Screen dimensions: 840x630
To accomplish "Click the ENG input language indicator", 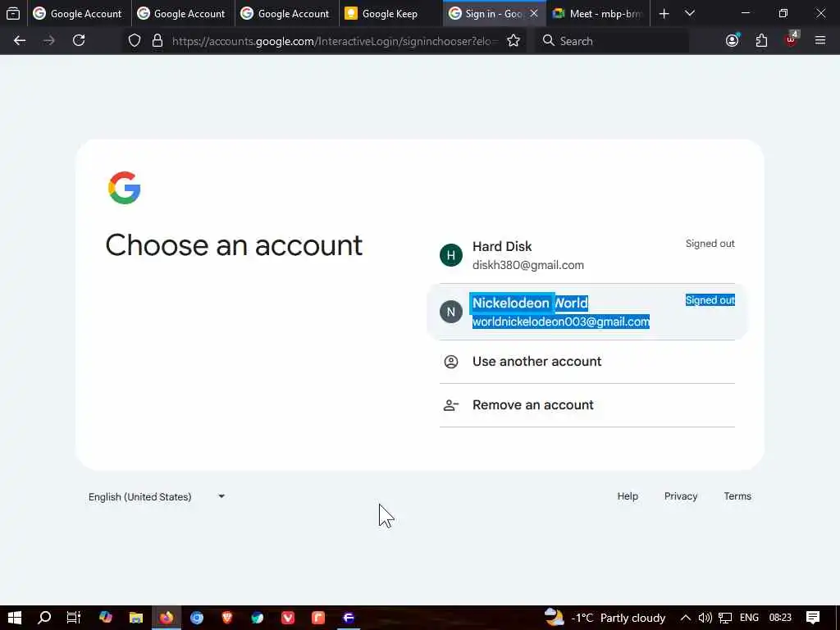I will 749,618.
